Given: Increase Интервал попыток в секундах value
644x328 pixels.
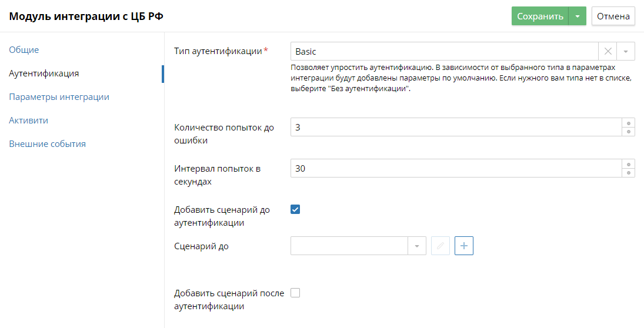Looking at the screenshot, I should tap(628, 164).
